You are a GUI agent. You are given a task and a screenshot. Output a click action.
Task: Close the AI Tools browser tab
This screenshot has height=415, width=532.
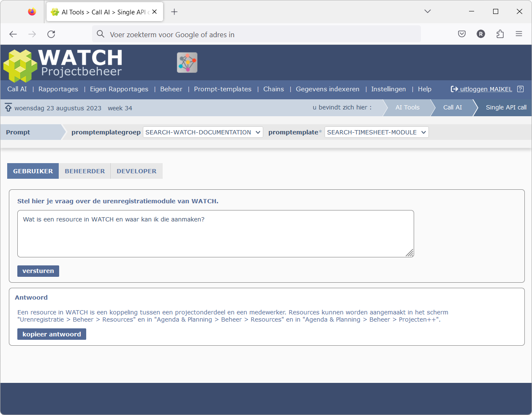[155, 12]
